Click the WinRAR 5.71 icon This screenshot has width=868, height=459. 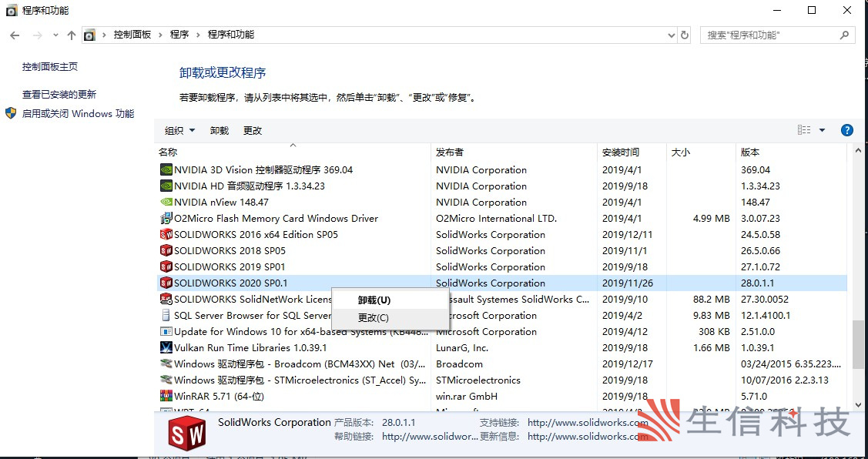point(166,396)
